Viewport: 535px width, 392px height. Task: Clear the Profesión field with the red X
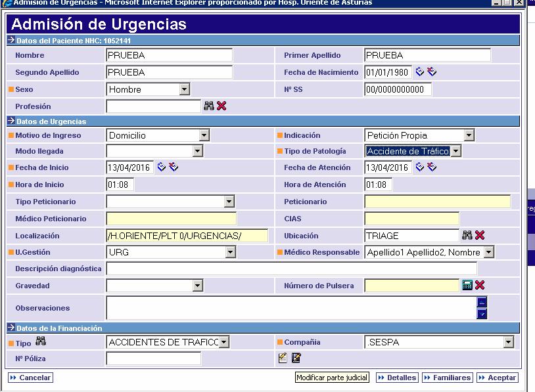pos(221,105)
